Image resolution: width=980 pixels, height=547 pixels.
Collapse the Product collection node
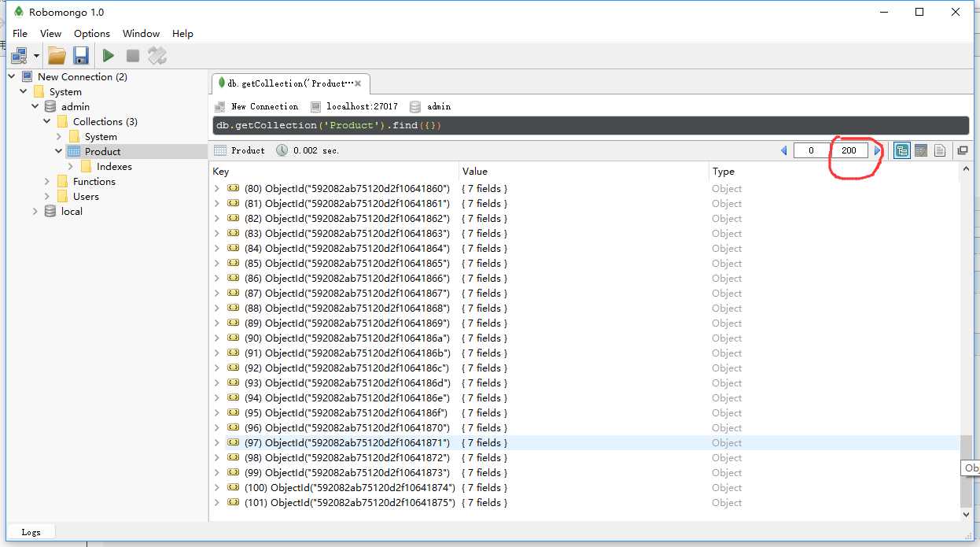[x=59, y=152]
